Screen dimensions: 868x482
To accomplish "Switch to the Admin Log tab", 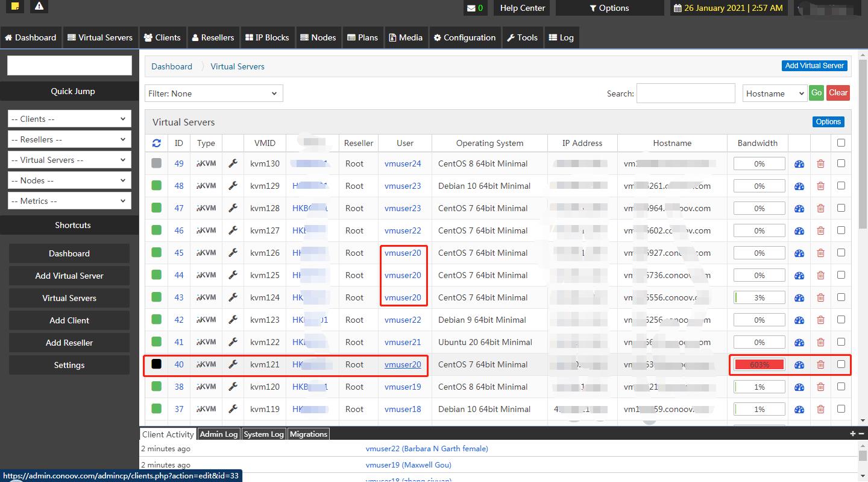I will (219, 434).
